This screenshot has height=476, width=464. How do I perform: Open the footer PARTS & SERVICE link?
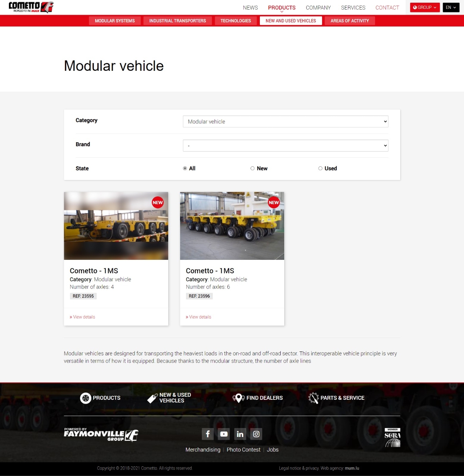coord(342,398)
